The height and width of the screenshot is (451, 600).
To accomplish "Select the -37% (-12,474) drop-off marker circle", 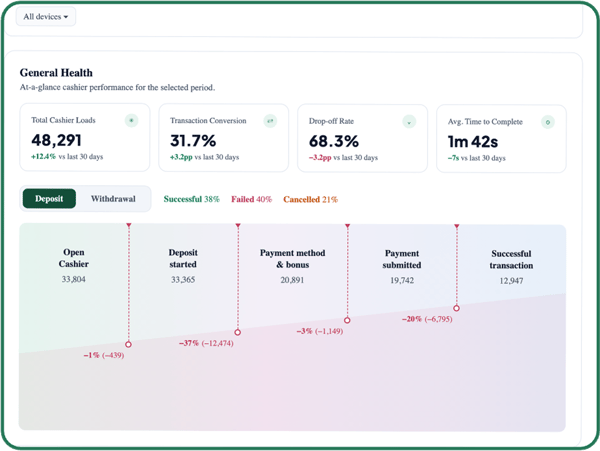I will [238, 332].
